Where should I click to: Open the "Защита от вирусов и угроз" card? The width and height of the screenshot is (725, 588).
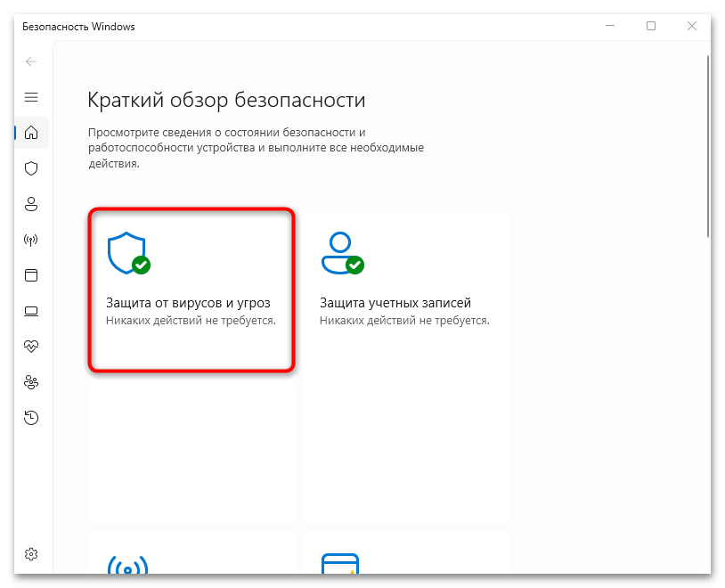coord(191,288)
